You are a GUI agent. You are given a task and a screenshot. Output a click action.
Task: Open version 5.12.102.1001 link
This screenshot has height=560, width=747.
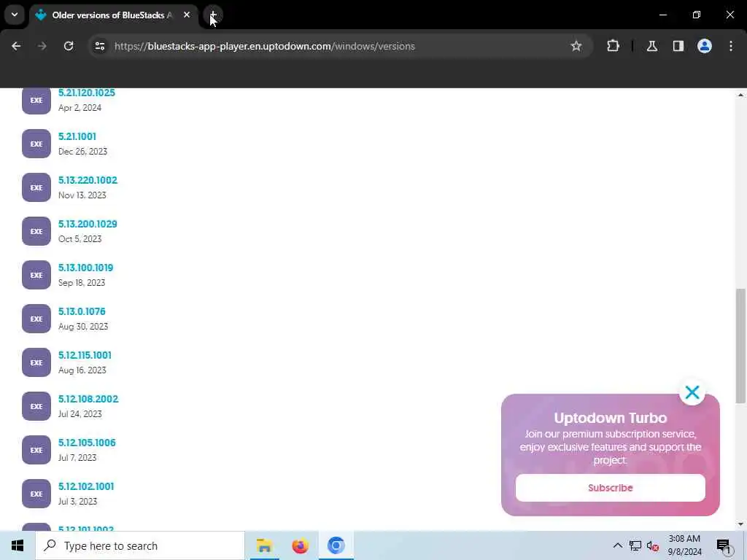[x=86, y=487]
